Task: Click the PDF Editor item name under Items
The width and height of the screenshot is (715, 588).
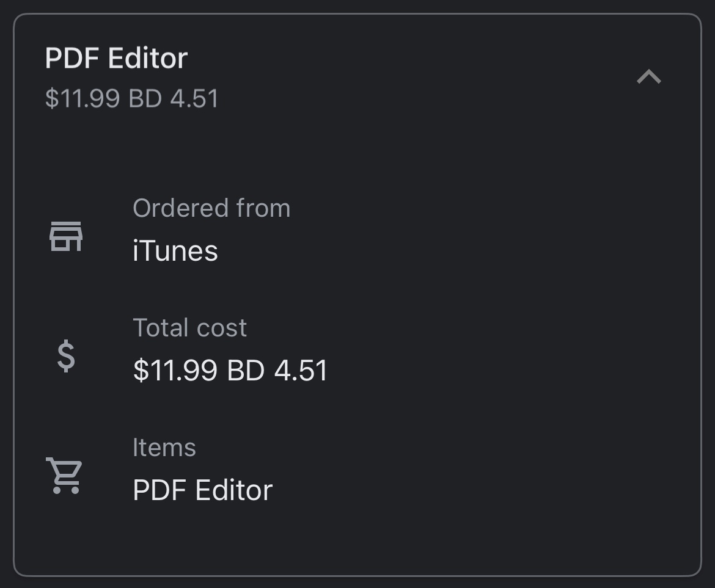Action: click(x=202, y=489)
